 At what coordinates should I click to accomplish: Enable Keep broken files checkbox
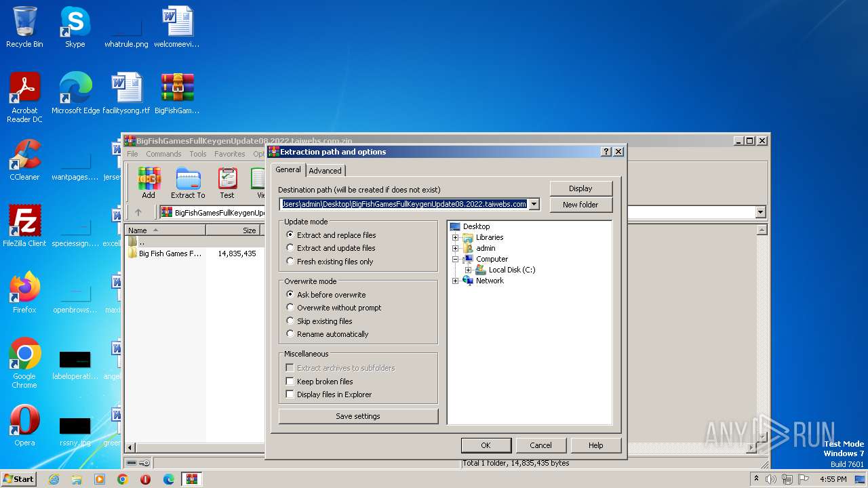tap(290, 382)
